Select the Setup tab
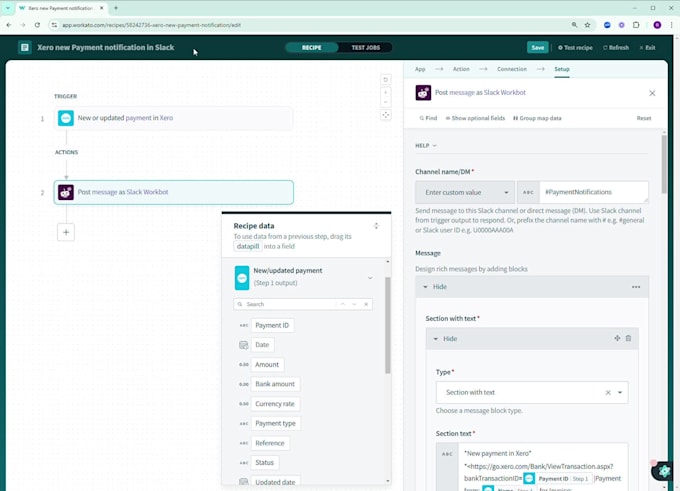The width and height of the screenshot is (680, 491). (x=562, y=69)
